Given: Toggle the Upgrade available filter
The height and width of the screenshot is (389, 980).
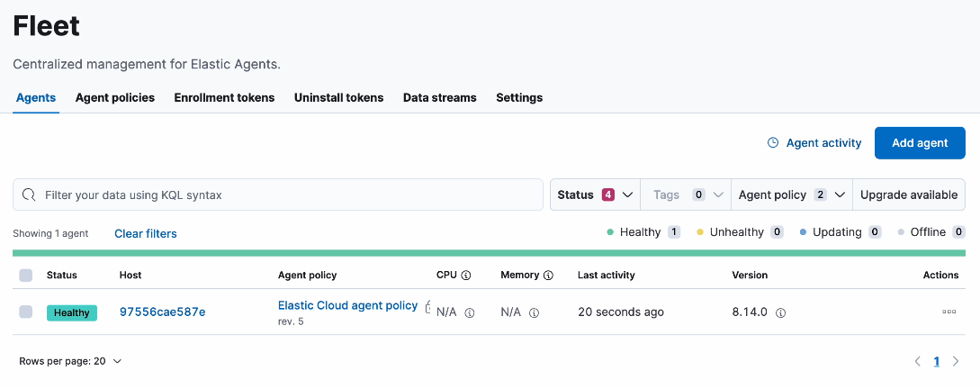Looking at the screenshot, I should pyautogui.click(x=908, y=194).
